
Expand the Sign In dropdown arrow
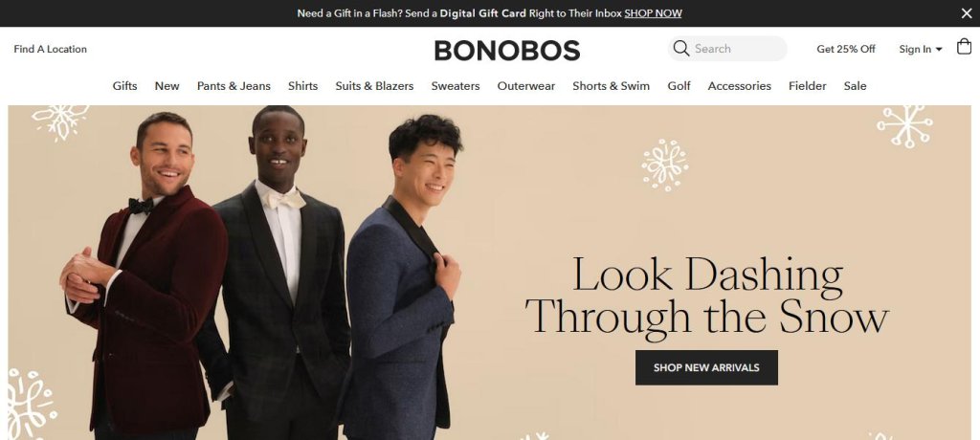click(939, 50)
